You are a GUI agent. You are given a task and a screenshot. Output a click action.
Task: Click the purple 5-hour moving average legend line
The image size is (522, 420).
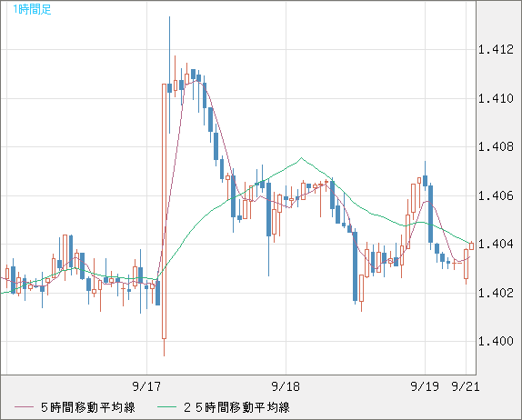click(x=24, y=407)
